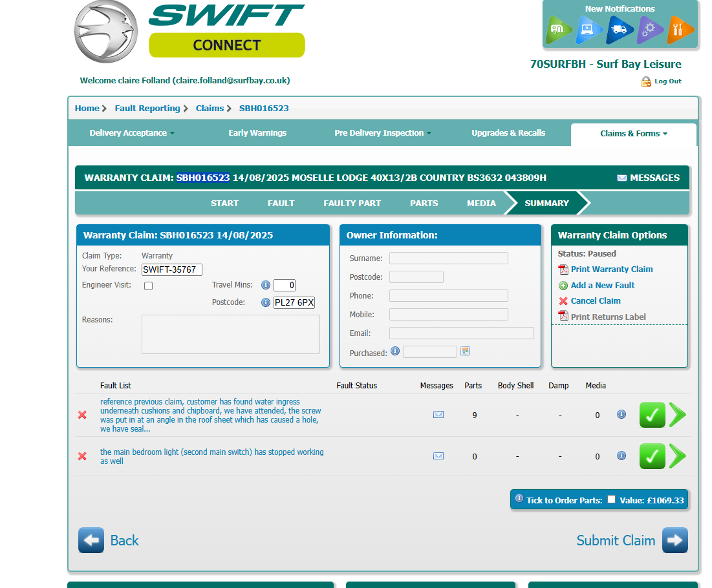Open the MESSAGES link in claim header
The width and height of the screenshot is (712, 588).
point(649,178)
